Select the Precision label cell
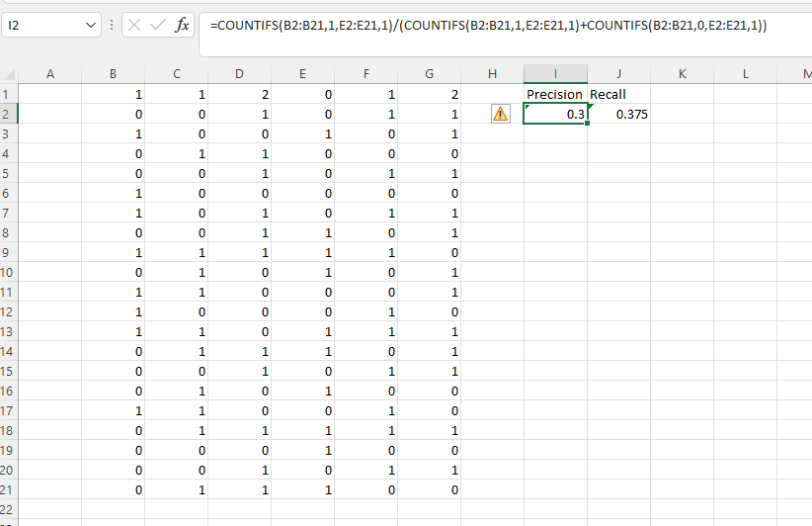 [x=555, y=94]
